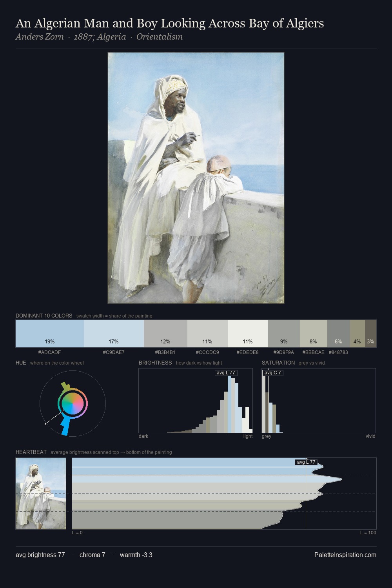Click the avg brightness 77 footer stat
The height and width of the screenshot is (588, 392).
[40, 555]
